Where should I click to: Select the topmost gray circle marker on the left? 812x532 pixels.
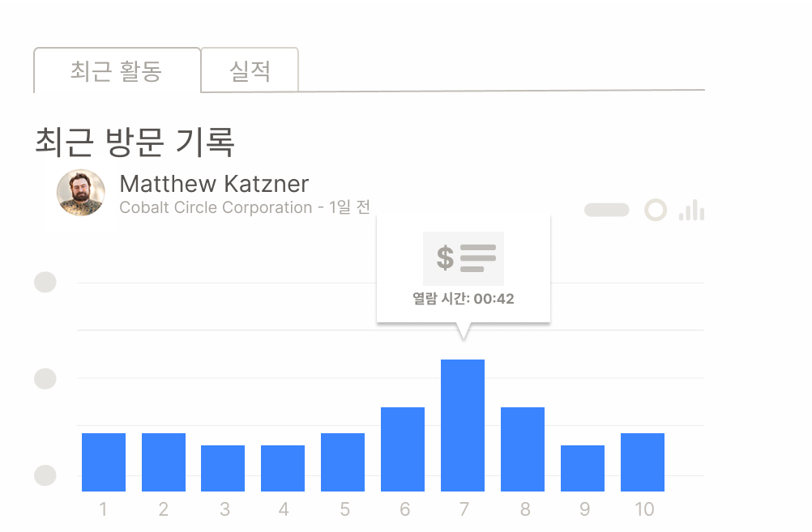click(x=45, y=283)
